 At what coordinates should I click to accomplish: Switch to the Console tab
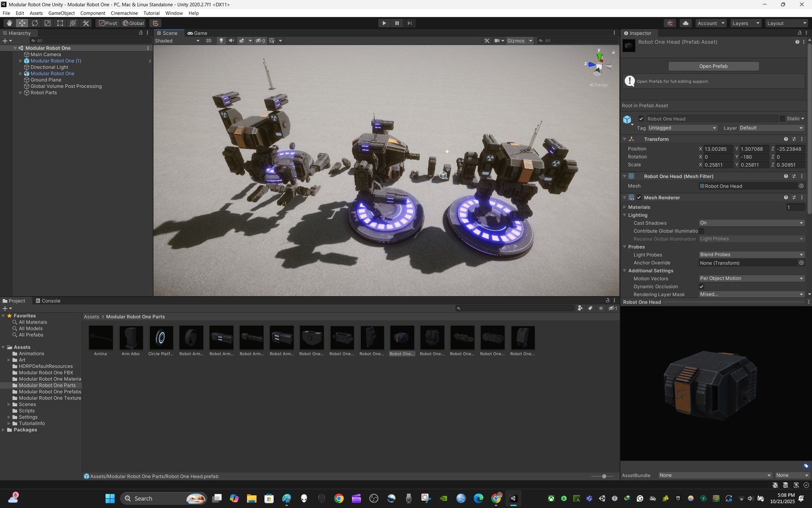(x=48, y=301)
